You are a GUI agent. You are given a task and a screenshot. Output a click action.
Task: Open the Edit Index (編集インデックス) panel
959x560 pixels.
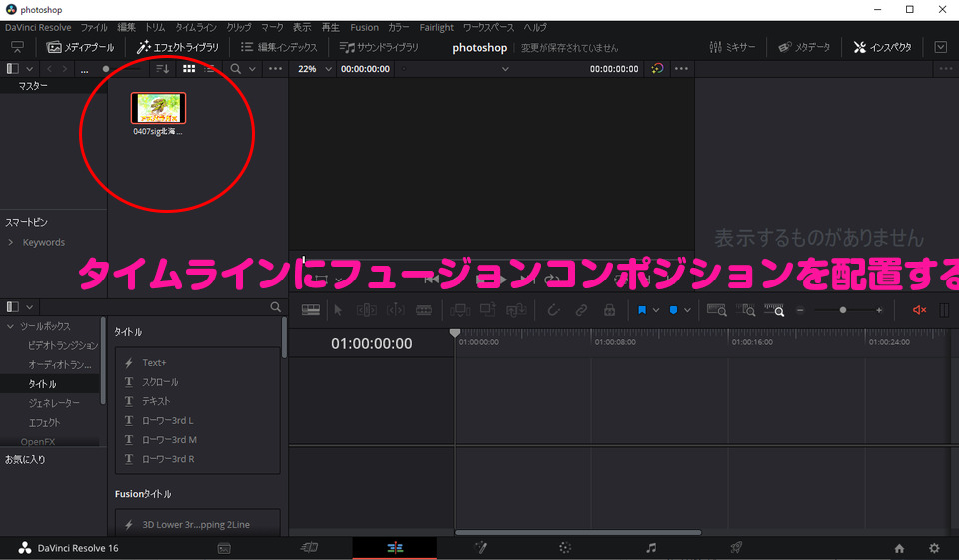coord(279,47)
